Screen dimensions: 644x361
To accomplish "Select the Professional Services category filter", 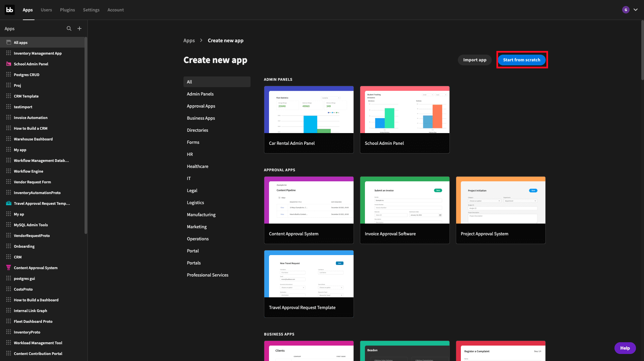I will (217, 275).
